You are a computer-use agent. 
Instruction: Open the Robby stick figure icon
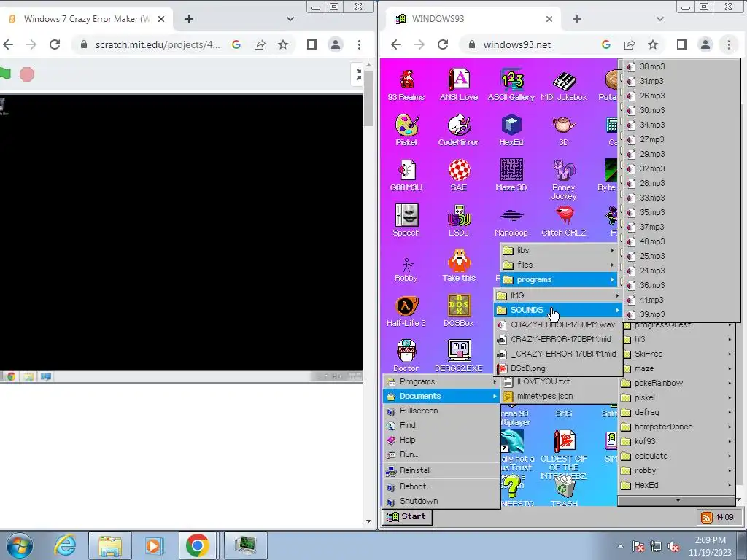tap(406, 270)
